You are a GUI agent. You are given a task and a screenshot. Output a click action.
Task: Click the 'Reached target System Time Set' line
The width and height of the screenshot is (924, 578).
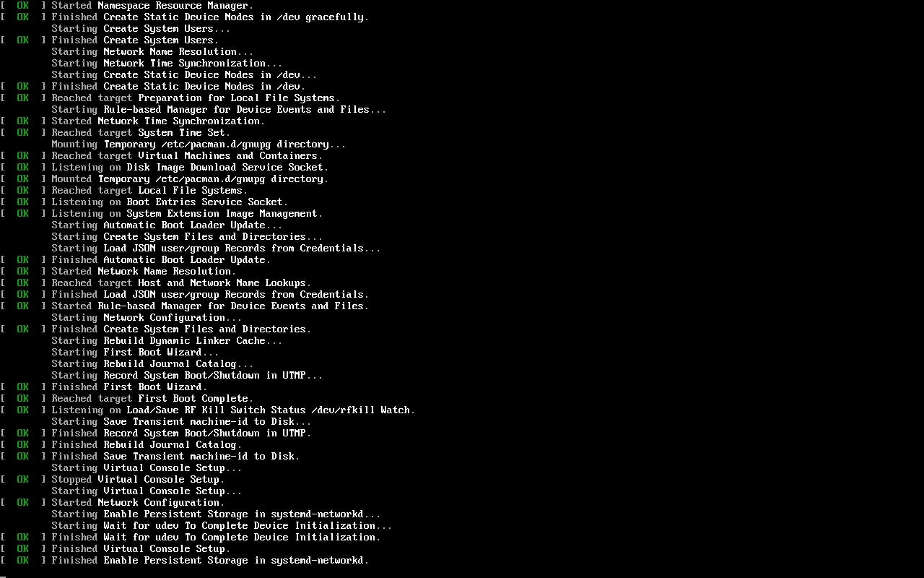(x=115, y=132)
